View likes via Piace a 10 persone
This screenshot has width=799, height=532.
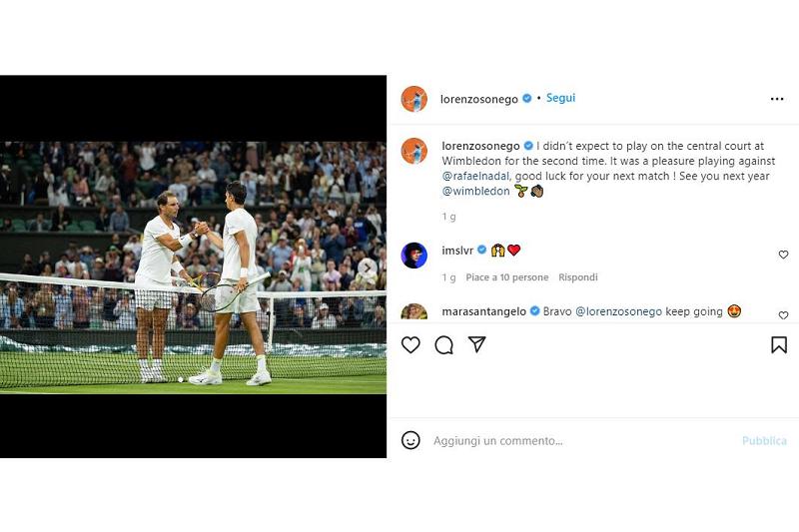pyautogui.click(x=506, y=277)
